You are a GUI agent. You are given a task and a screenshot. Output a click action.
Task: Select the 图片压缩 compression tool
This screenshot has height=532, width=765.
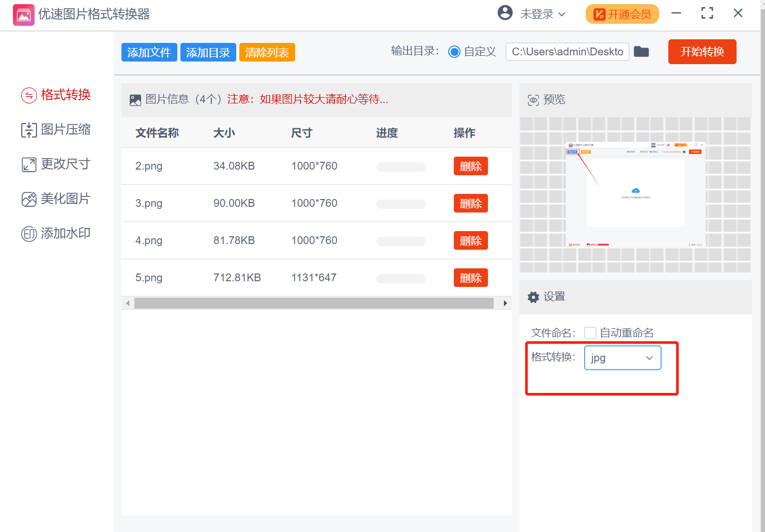click(x=56, y=129)
